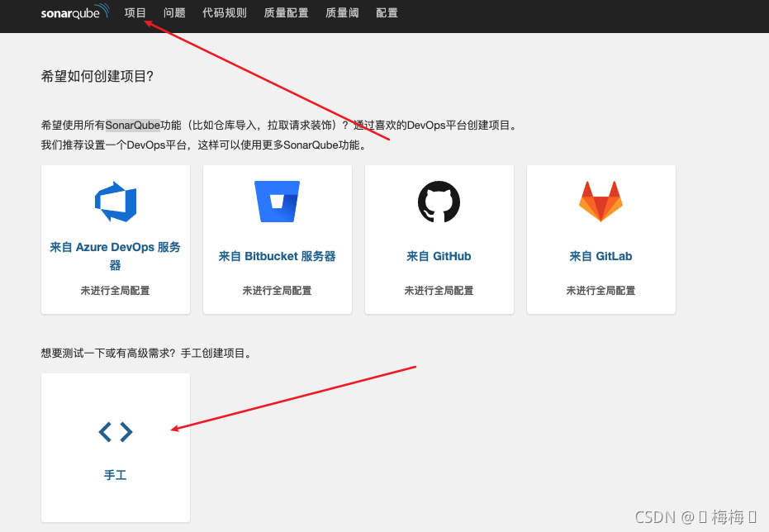Open the 项目 menu item
769x532 pixels.
point(135,12)
